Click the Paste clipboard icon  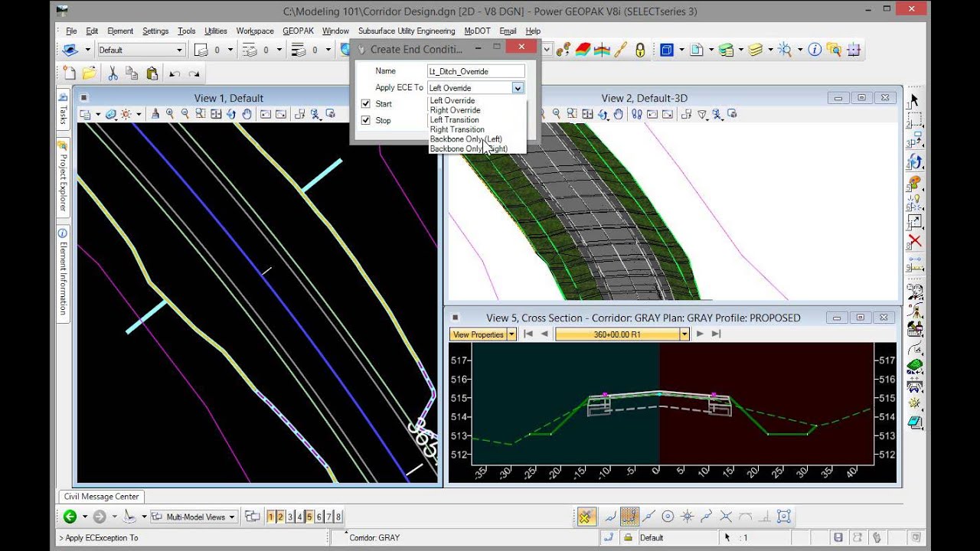(x=152, y=73)
